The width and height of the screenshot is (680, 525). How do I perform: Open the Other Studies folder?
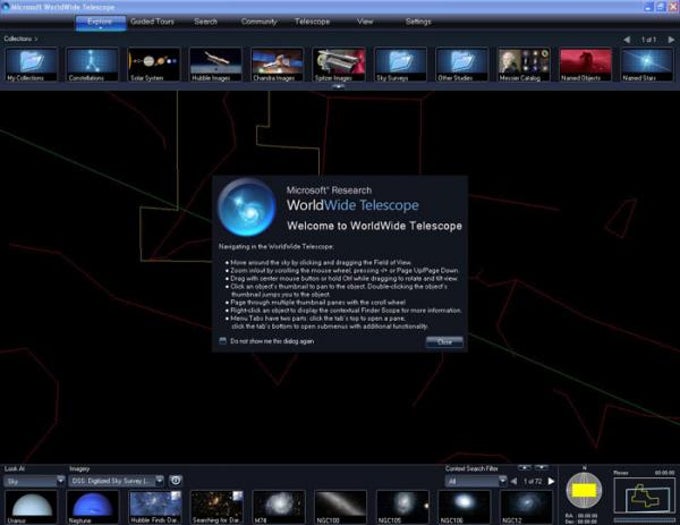pos(462,65)
